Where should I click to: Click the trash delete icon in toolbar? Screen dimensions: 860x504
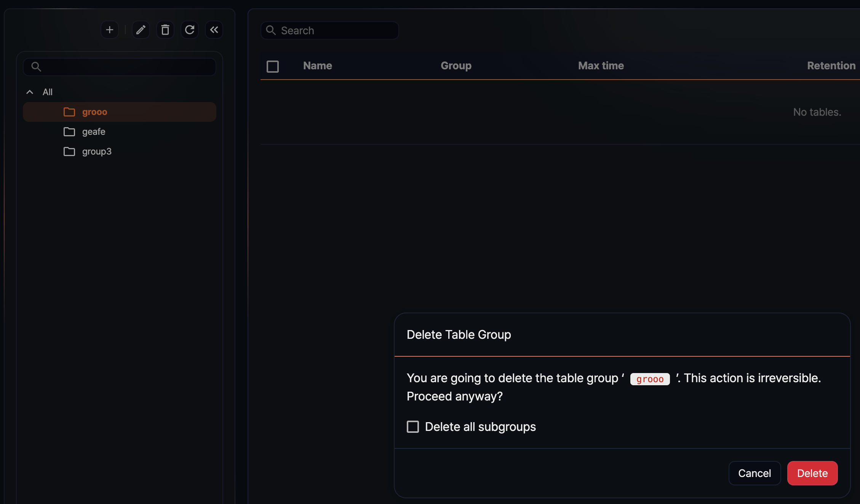165,30
